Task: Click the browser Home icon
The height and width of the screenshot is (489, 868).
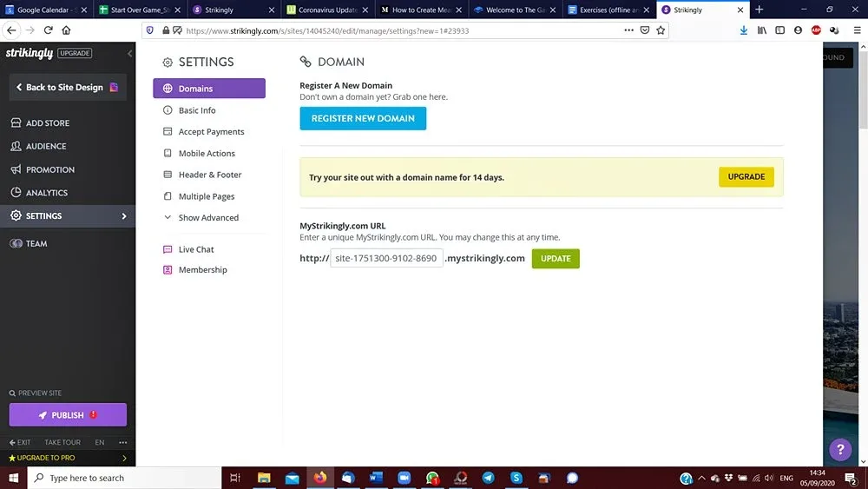Action: [66, 30]
